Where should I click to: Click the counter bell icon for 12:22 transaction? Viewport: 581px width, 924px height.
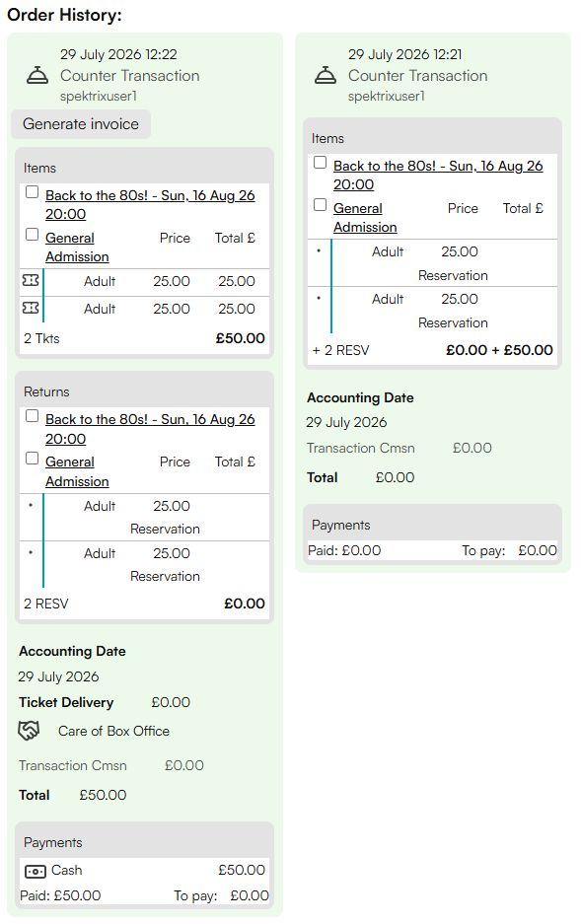click(37, 75)
